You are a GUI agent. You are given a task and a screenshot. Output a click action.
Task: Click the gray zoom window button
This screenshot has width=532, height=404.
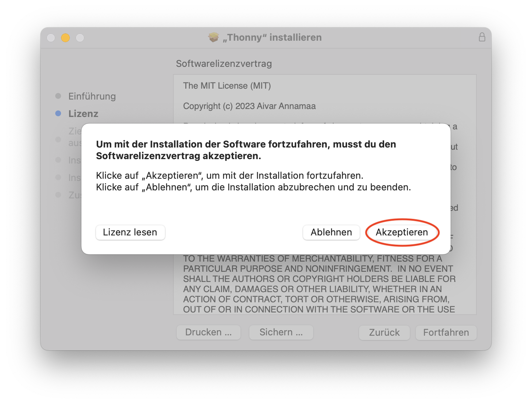coord(80,38)
